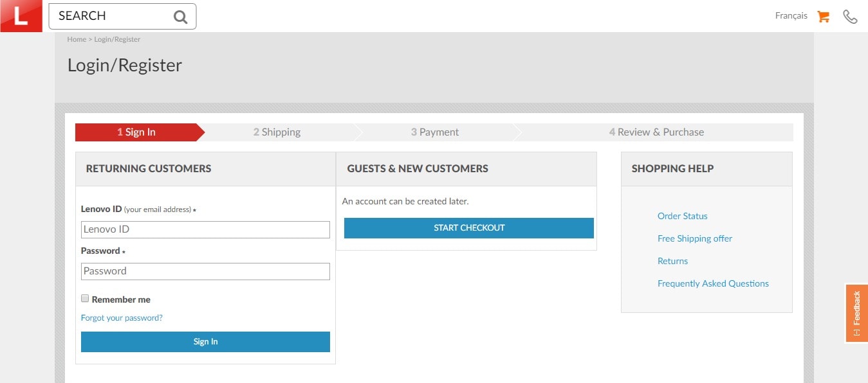Screen dimensions: 868x383
Task: Click the search magnifying glass icon
Action: click(181, 17)
